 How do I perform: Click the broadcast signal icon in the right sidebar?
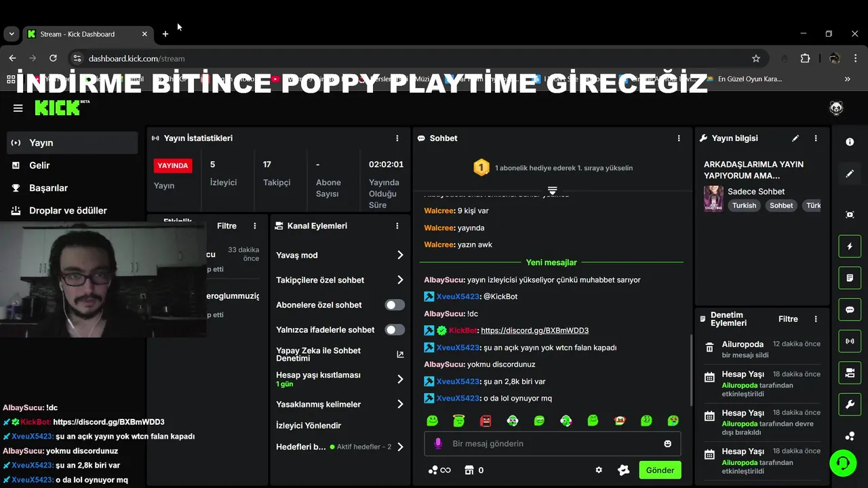tap(850, 341)
